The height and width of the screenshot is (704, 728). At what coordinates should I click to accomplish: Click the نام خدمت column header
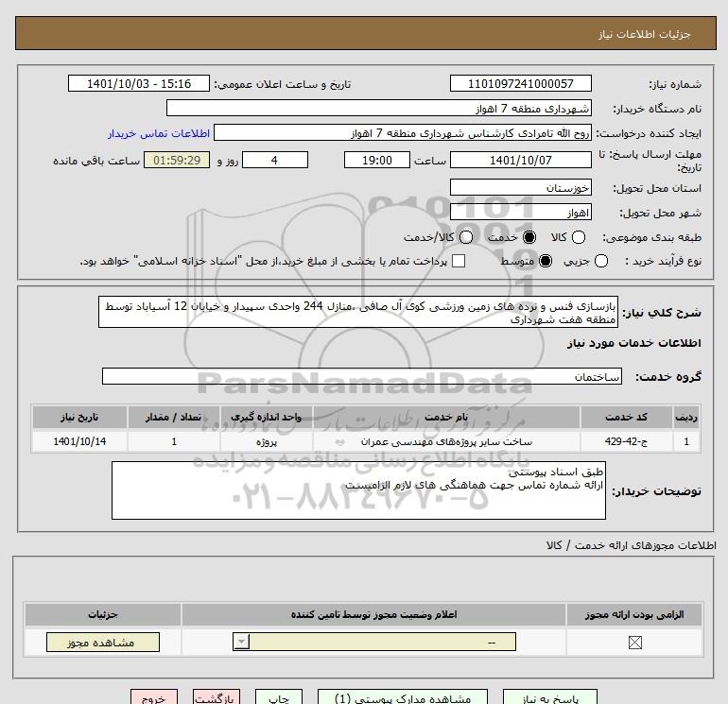446,417
